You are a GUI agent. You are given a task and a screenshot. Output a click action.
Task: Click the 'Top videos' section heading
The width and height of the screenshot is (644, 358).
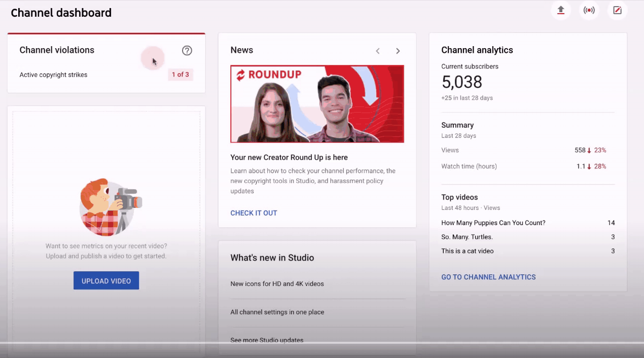point(459,197)
